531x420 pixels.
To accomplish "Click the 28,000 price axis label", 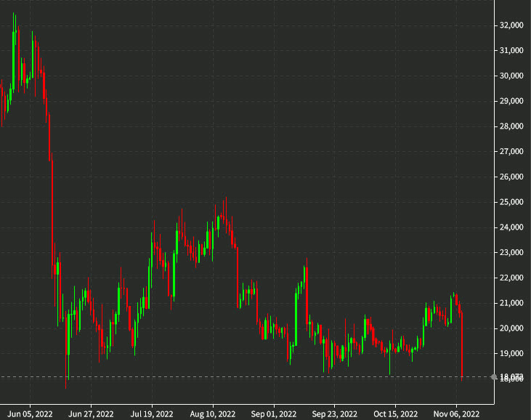I will pos(512,126).
